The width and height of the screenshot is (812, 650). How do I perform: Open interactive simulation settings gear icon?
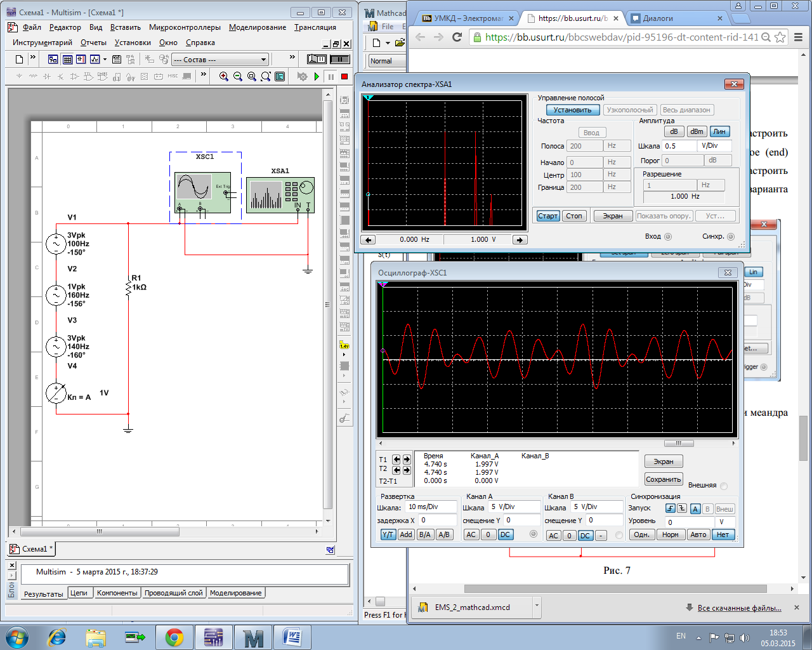coord(302,76)
